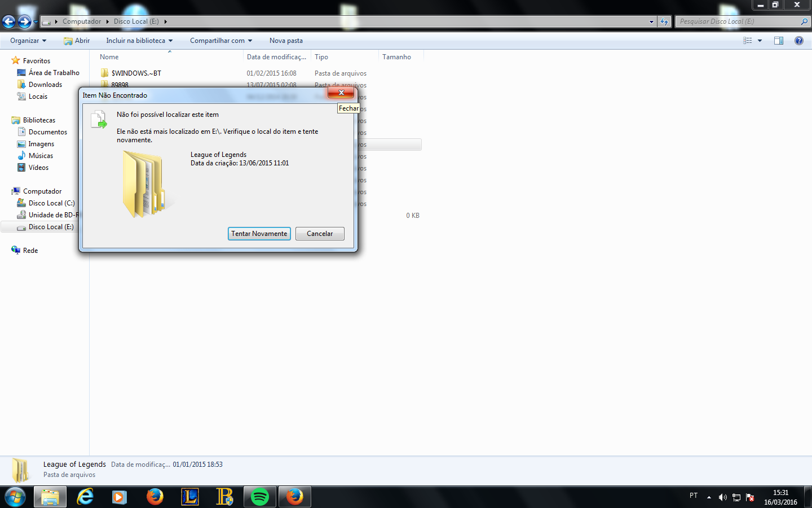Select the $WINDOWS.~BT folder row
812x508 pixels.
click(x=259, y=73)
